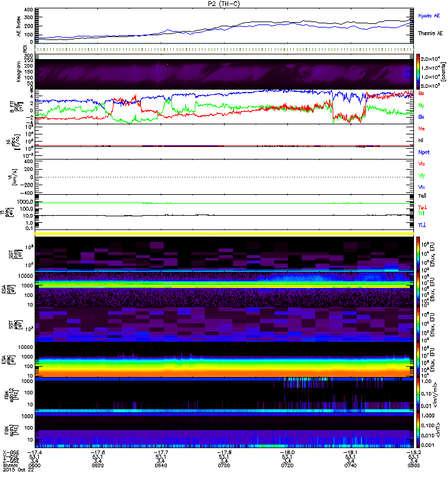Click the AE Index y-axis label
This screenshot has height=478, width=448.
(x=19, y=26)
